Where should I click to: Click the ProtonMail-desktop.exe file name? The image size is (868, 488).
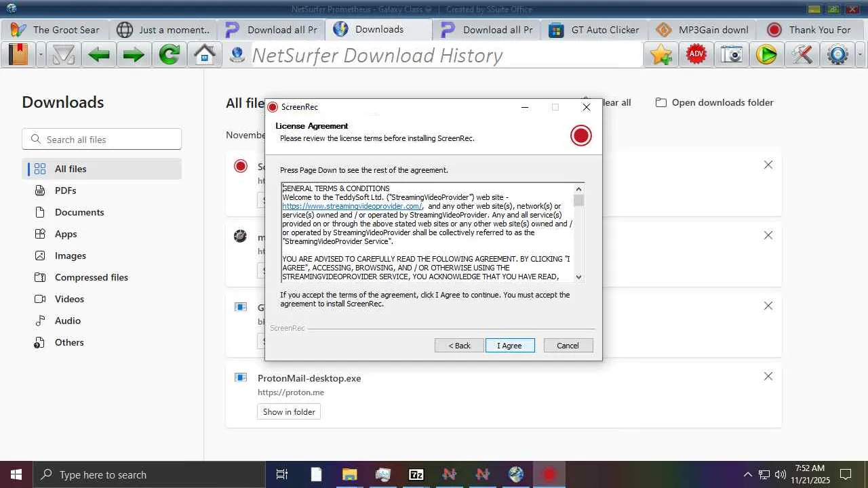[309, 378]
